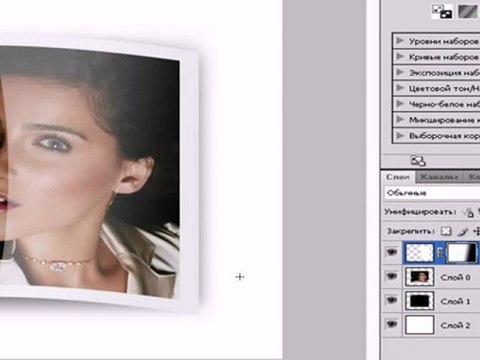Click the small icon below the presets list
This screenshot has width=480, height=360.
coord(418,161)
